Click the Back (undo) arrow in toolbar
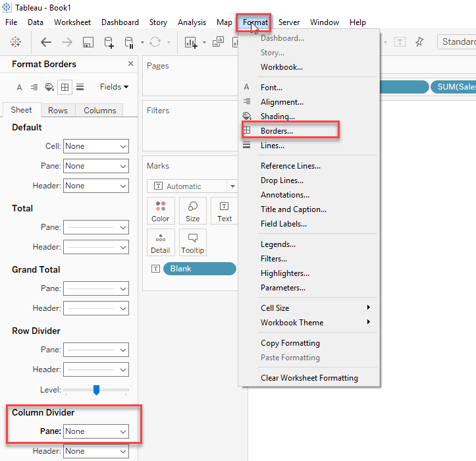476x461 pixels. [46, 42]
